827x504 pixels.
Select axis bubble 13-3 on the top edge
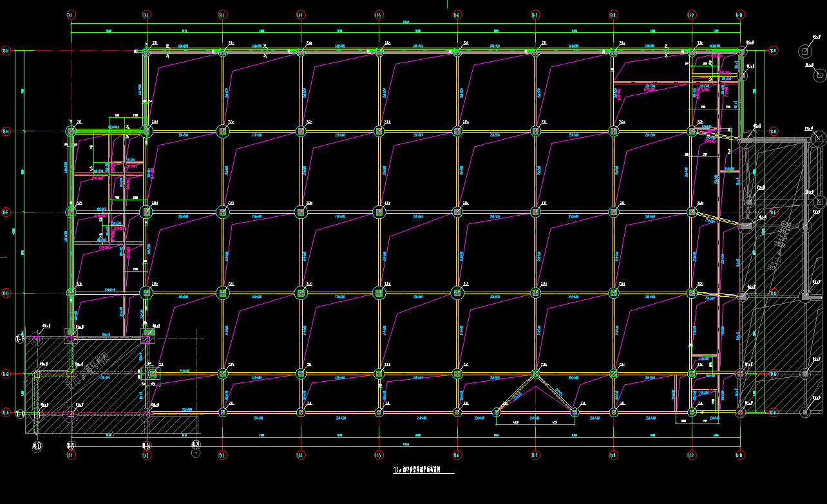222,14
